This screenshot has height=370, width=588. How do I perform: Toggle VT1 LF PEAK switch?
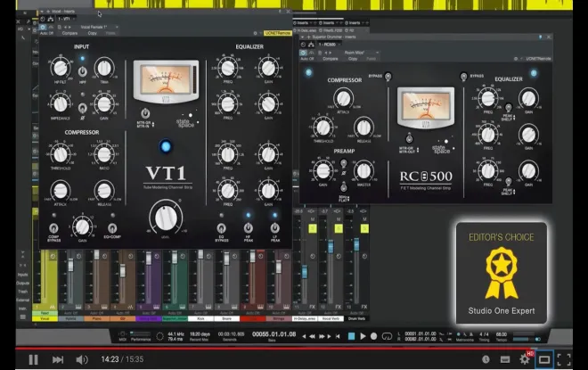(x=275, y=227)
